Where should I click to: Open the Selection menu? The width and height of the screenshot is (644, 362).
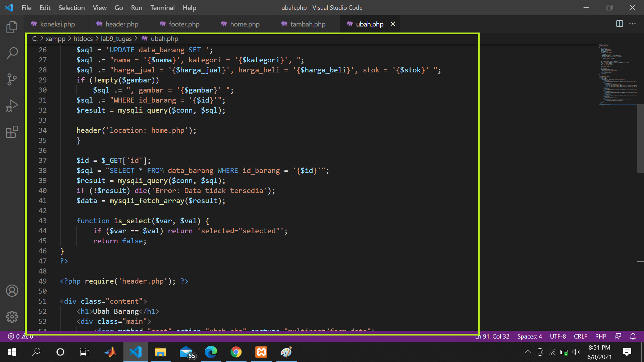coord(71,7)
